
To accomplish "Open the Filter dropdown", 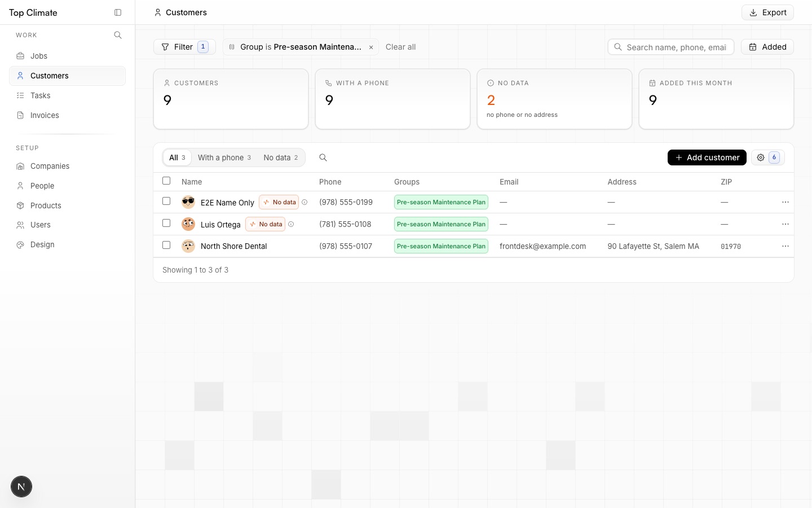I will tap(184, 47).
